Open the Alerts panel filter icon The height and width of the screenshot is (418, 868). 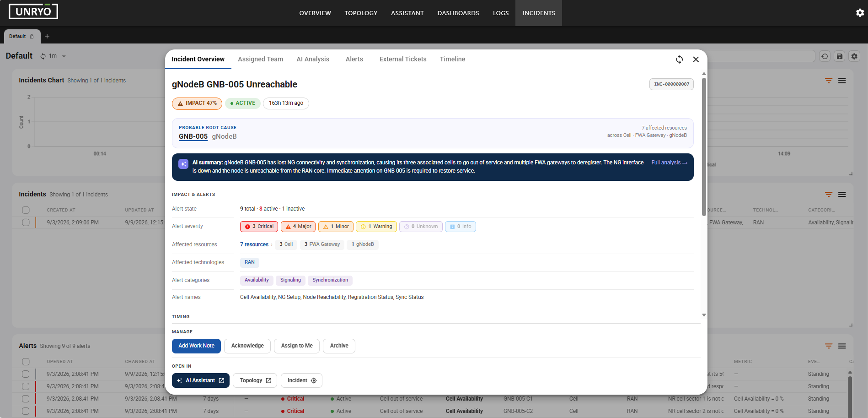pyautogui.click(x=829, y=346)
